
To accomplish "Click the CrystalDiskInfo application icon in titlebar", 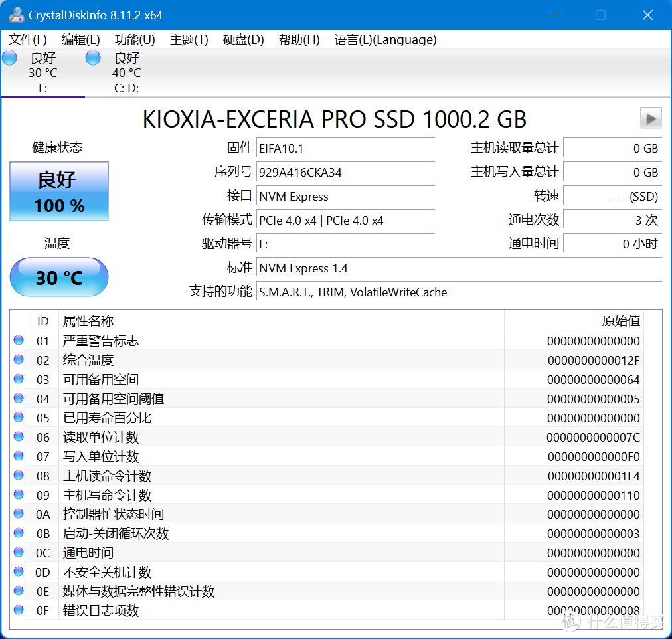I will pyautogui.click(x=16, y=14).
